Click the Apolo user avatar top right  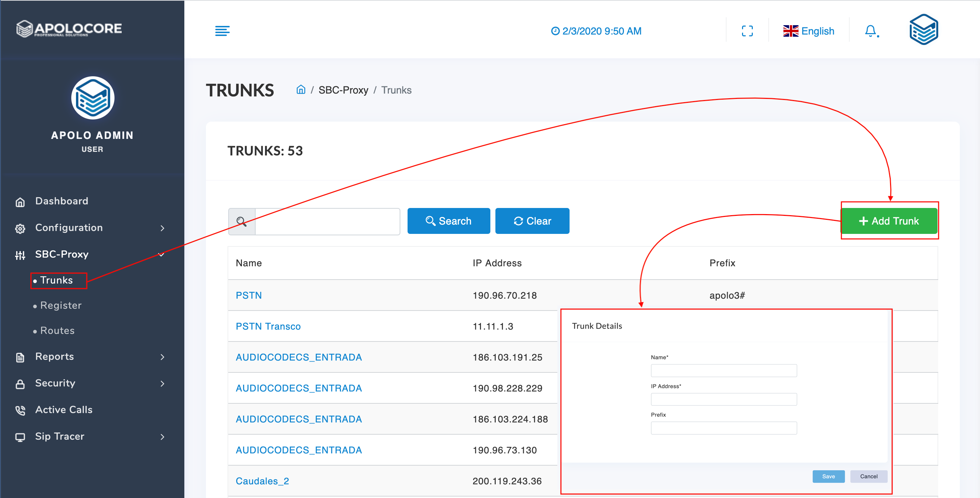(x=923, y=30)
